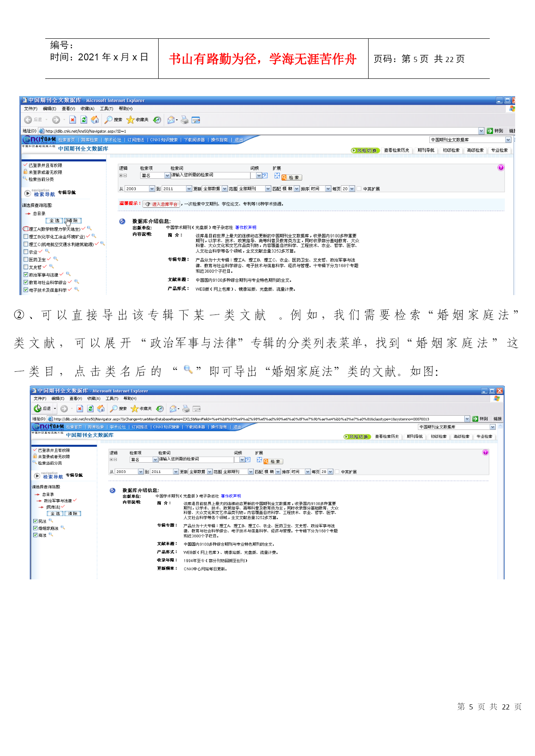Open the 帮助(H) menu in the lower window
This screenshot has width=535, height=756.
pos(130,398)
